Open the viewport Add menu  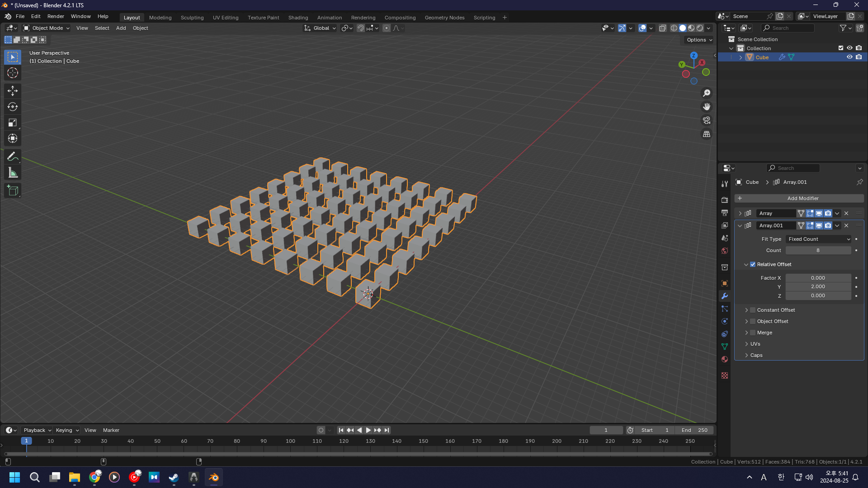click(x=121, y=28)
